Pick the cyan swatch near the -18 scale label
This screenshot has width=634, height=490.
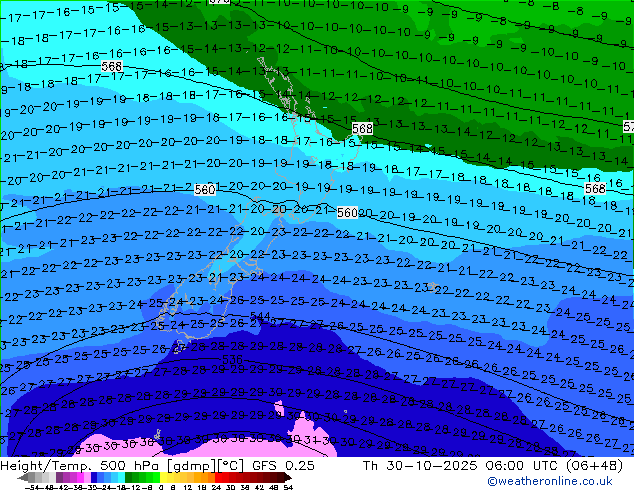coord(121,477)
